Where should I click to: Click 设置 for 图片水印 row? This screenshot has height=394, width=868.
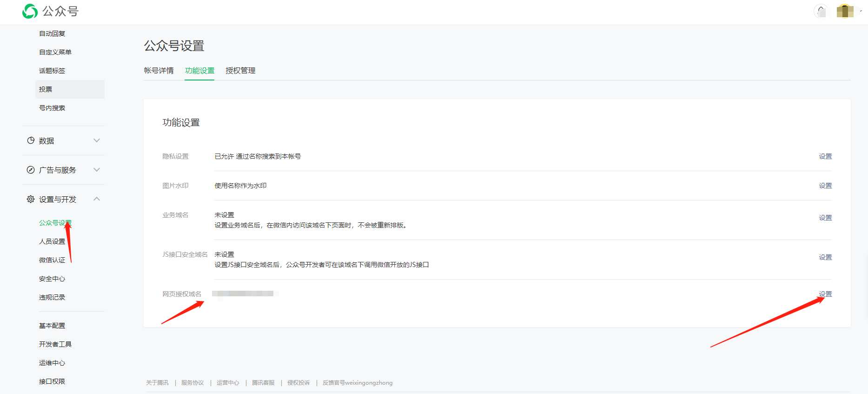pos(825,186)
